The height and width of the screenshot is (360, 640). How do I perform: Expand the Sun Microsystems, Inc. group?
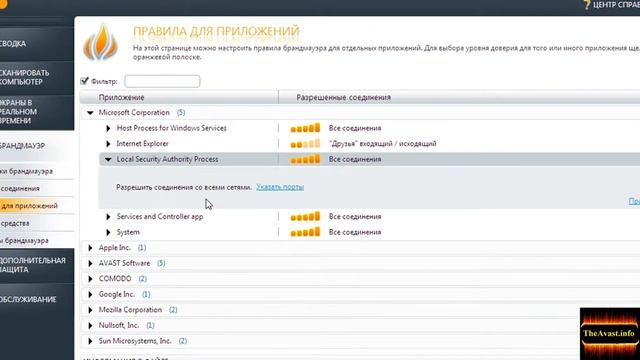[x=90, y=341]
